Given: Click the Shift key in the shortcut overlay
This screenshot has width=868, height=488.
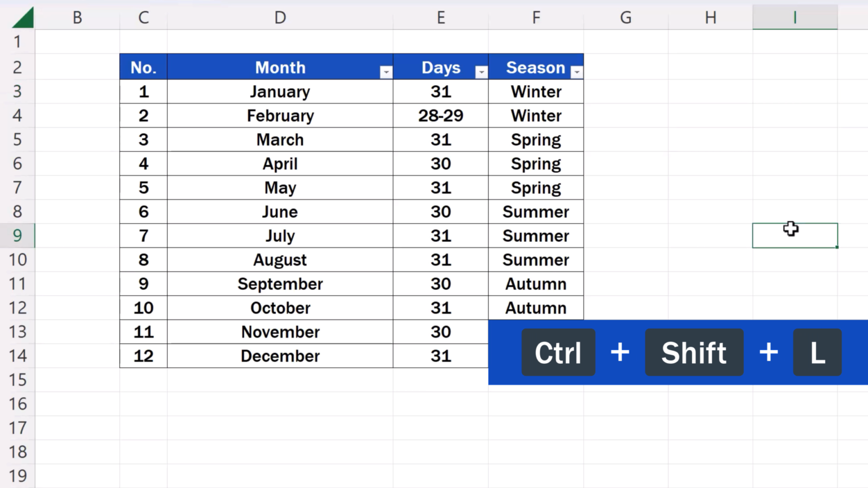Looking at the screenshot, I should 694,352.
